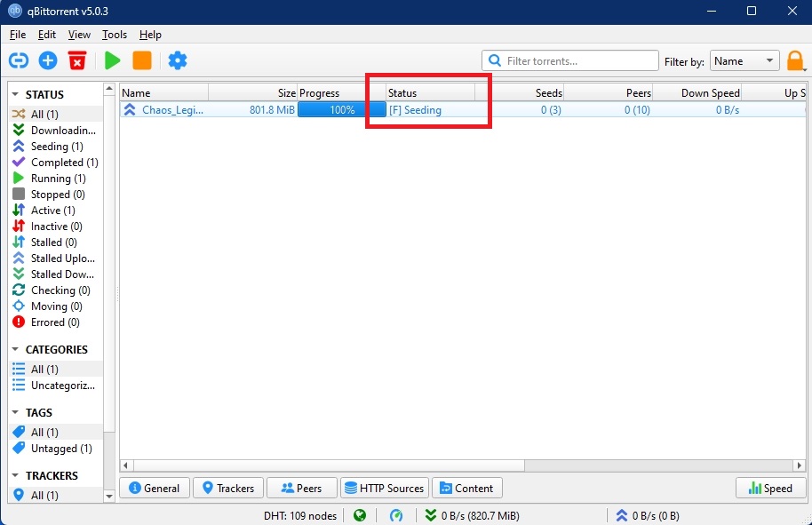Screen dimensions: 812x525
Task: Collapse the STATUS section
Action: [15, 94]
